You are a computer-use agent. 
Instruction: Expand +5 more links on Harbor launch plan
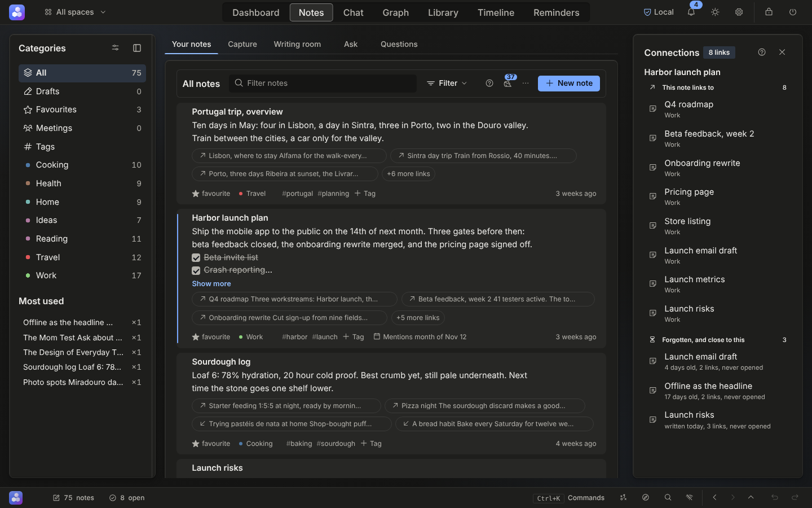(418, 318)
